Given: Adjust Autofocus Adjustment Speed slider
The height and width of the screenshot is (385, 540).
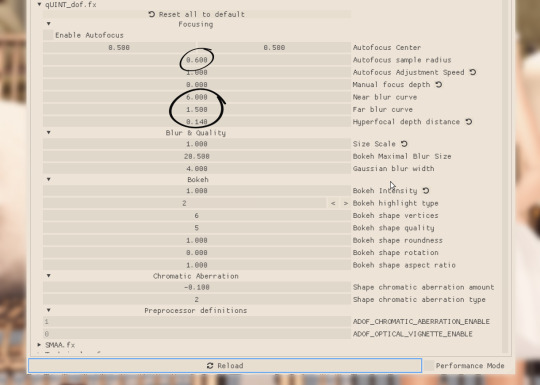Looking at the screenshot, I should (x=197, y=72).
